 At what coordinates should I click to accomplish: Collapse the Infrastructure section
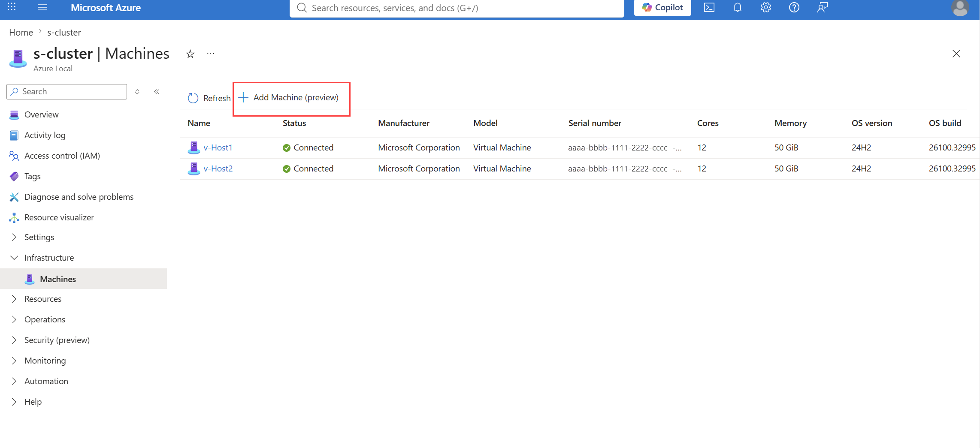pyautogui.click(x=14, y=258)
